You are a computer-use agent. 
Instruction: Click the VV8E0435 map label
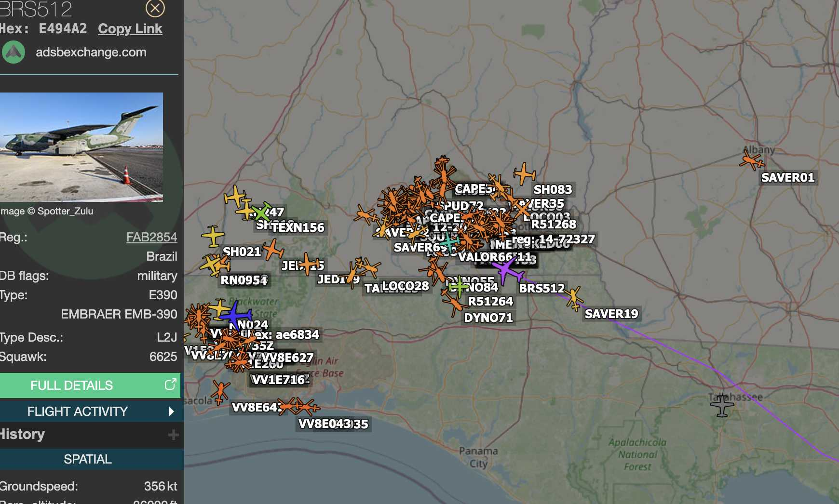333,424
